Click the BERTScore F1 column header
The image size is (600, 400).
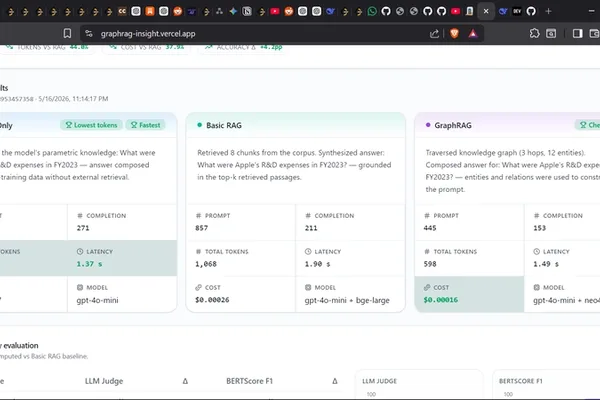point(249,381)
